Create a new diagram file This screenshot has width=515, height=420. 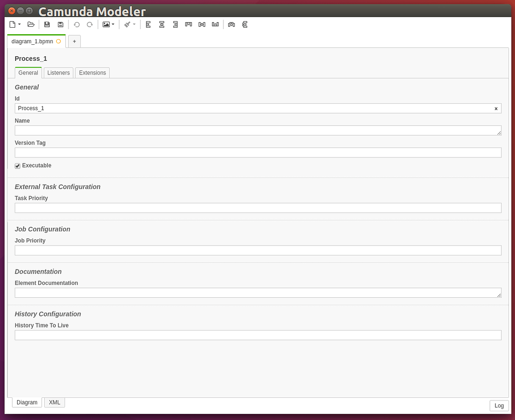13,24
